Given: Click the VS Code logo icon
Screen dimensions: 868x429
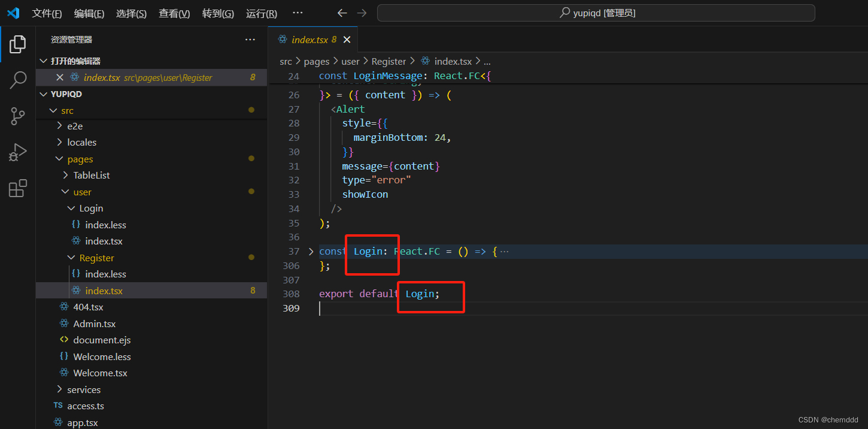Looking at the screenshot, I should [x=13, y=13].
